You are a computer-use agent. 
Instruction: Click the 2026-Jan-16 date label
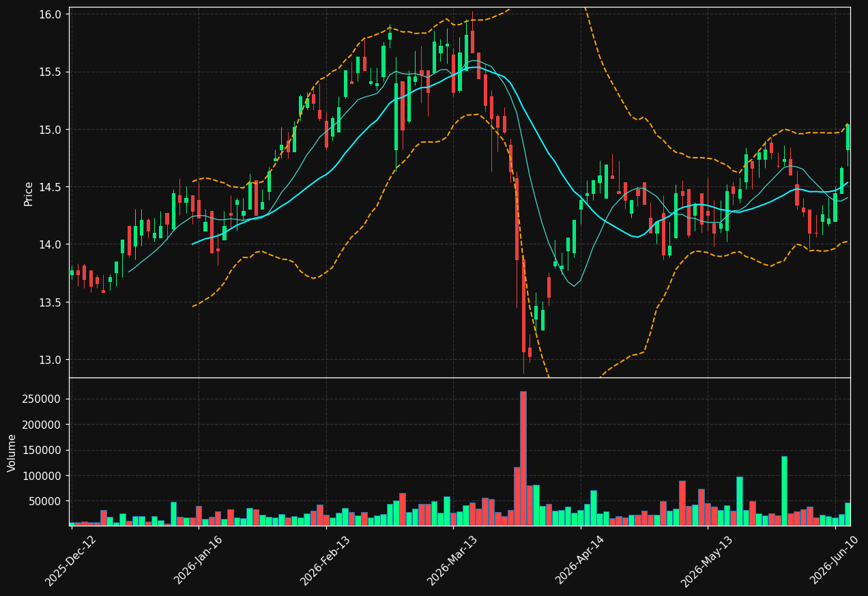(199, 560)
